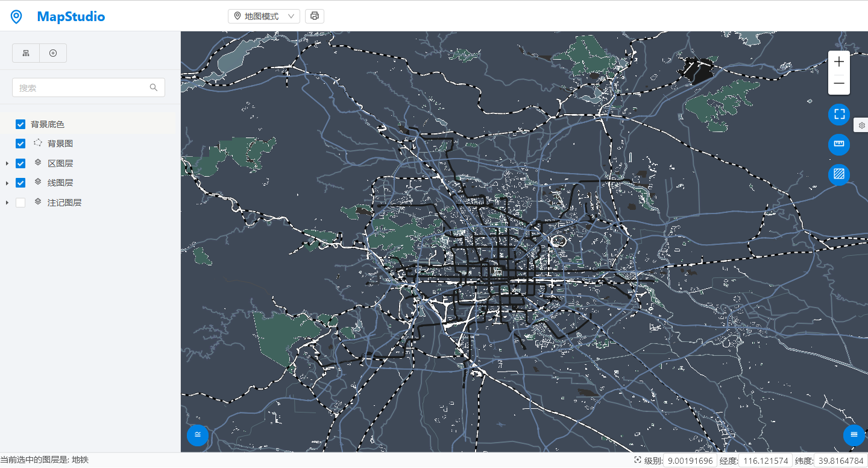This screenshot has width=868, height=468.
Task: Uncheck the 背景图 checkbox
Action: click(20, 144)
